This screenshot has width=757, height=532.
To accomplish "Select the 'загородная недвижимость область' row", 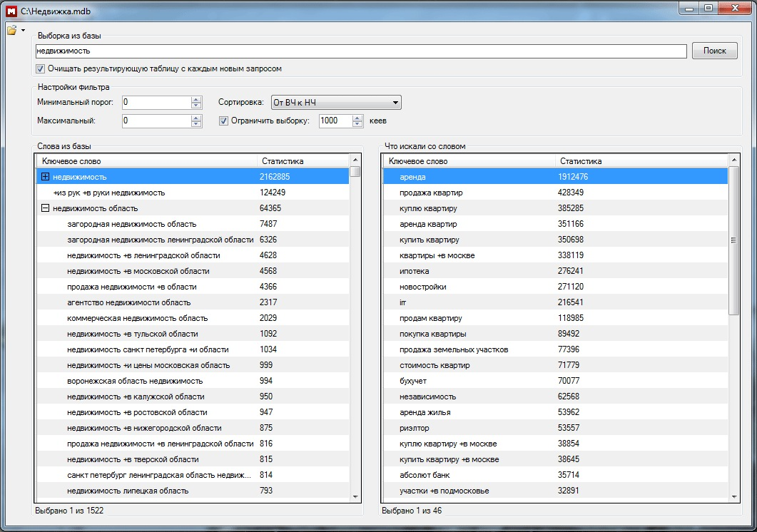I will pos(131,224).
